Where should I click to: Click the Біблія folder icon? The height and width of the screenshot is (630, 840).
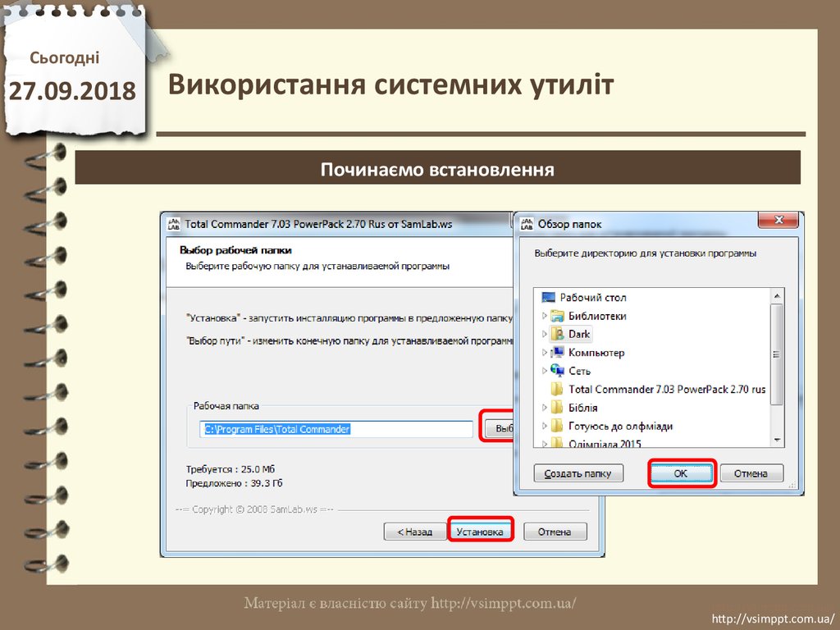point(557,408)
